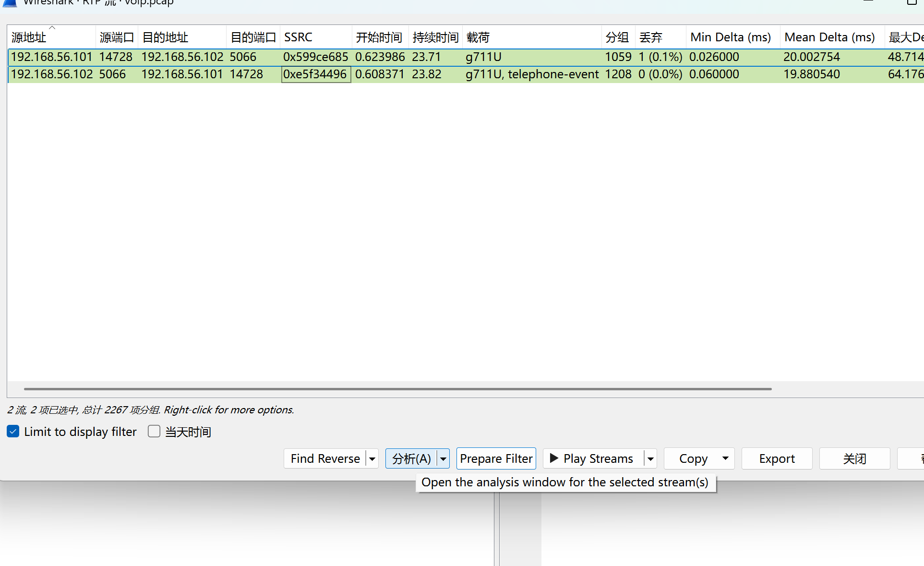Click the 分析(A) analyze button
This screenshot has width=924, height=566.
click(411, 458)
